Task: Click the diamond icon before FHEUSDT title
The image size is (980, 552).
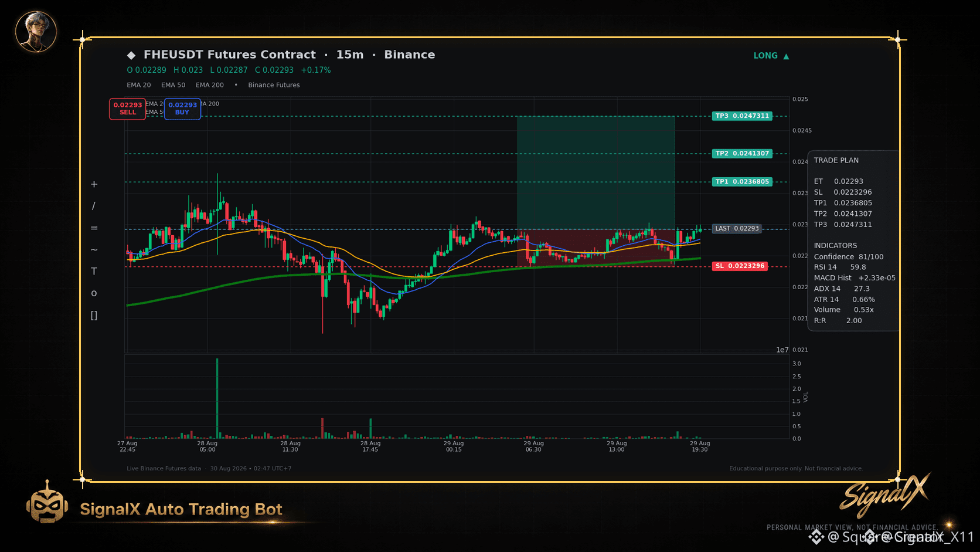Action: click(131, 55)
